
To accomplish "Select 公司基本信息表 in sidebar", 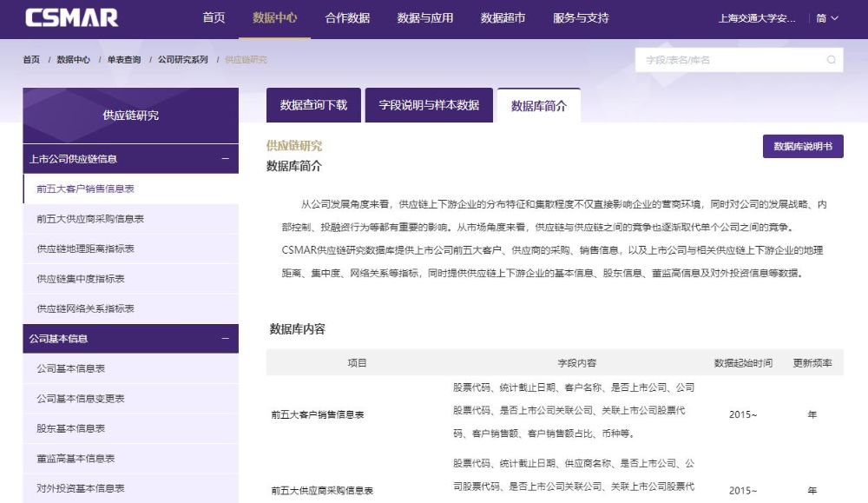I will 131,368.
